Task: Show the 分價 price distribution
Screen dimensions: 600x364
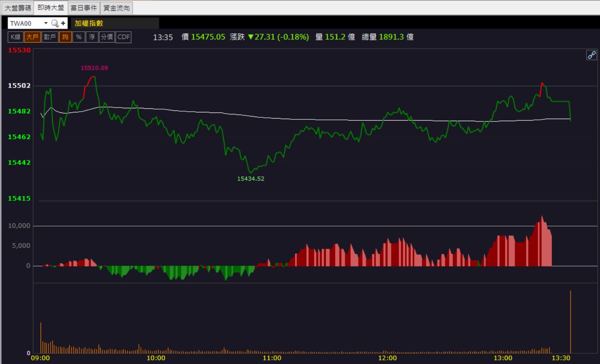Action: (107, 37)
